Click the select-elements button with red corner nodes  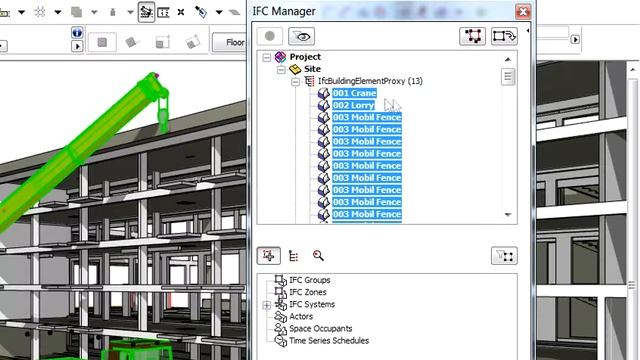(472, 36)
